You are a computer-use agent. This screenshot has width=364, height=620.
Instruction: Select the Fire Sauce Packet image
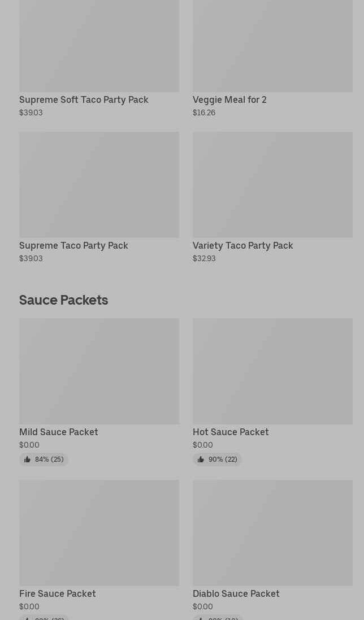pyautogui.click(x=99, y=533)
